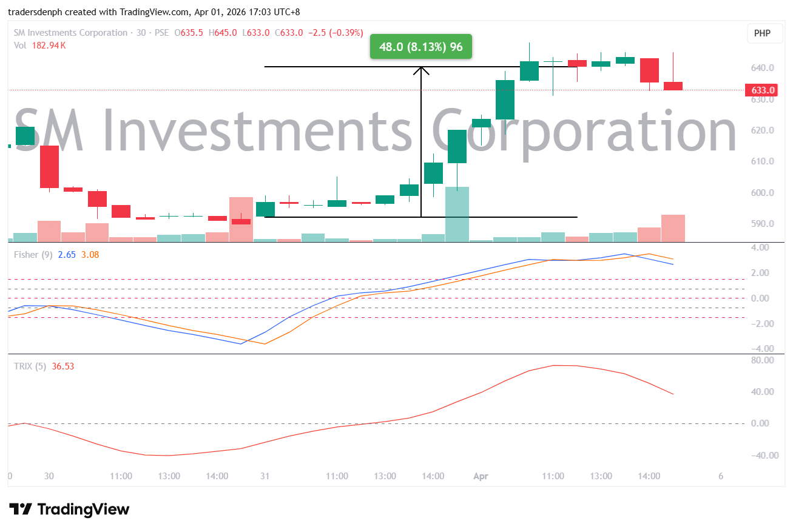Click the green 48.0 (8.13%) measurement label
Viewport: 793px width, 532px height.
[420, 47]
